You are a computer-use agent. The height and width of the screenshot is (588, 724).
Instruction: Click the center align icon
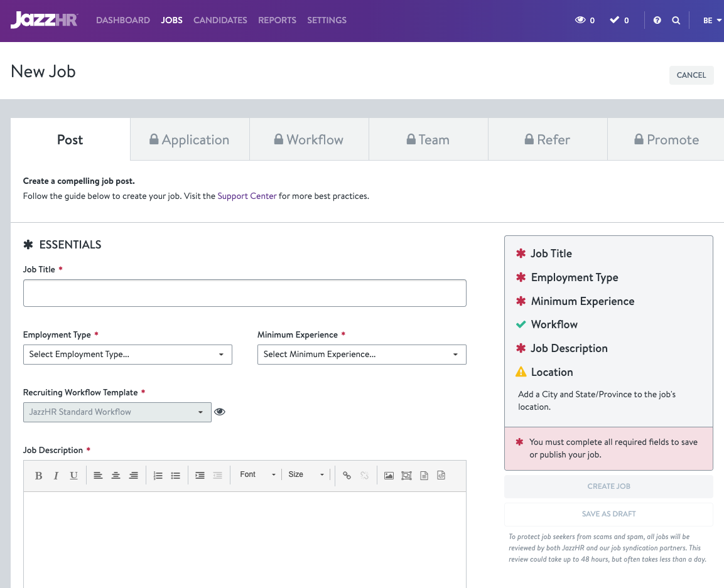(x=116, y=476)
